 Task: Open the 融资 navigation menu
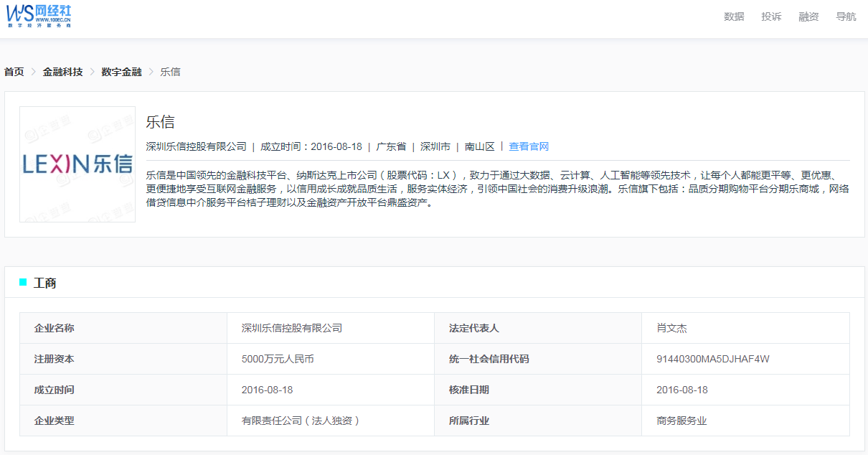[808, 17]
